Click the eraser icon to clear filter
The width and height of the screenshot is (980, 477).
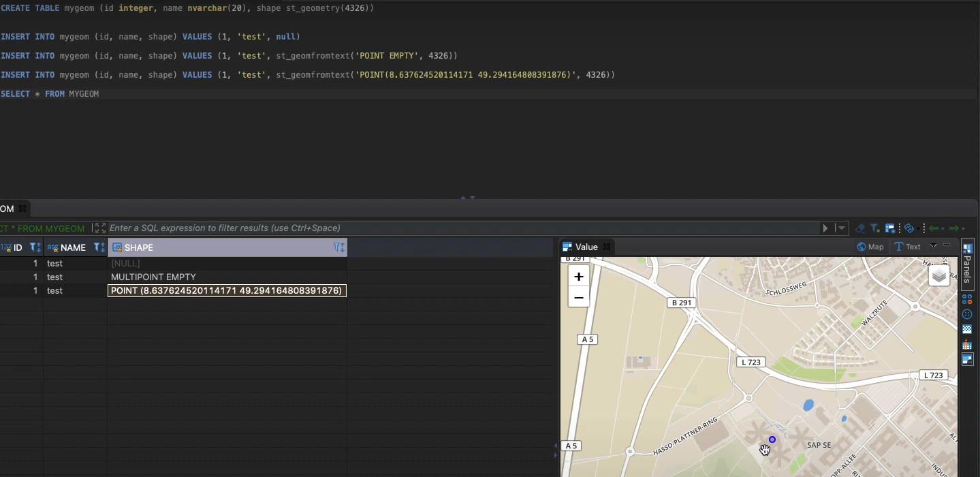[x=859, y=228]
